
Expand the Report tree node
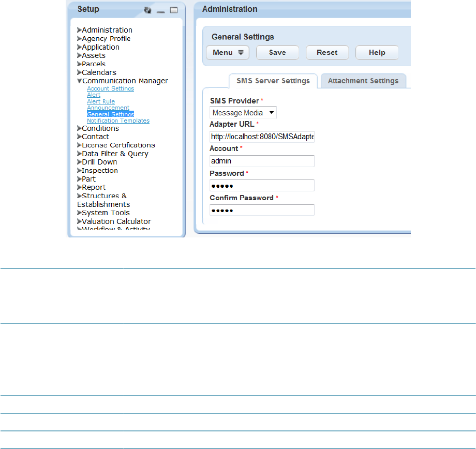[79, 187]
